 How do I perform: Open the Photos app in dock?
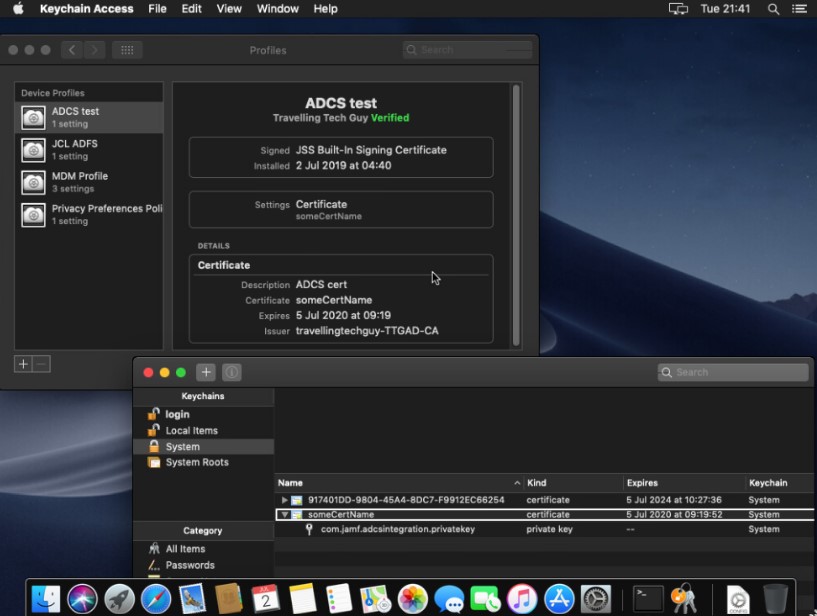click(412, 599)
